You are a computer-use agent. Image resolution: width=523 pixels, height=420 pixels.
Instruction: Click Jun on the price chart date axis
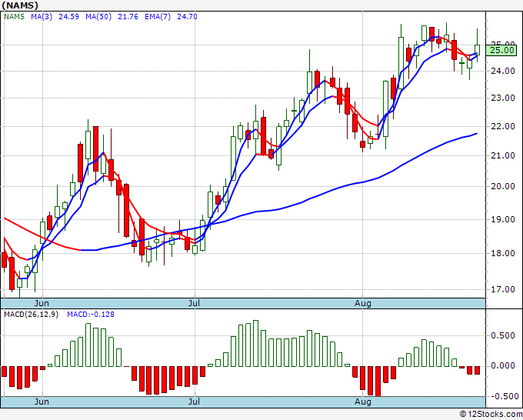pos(42,303)
